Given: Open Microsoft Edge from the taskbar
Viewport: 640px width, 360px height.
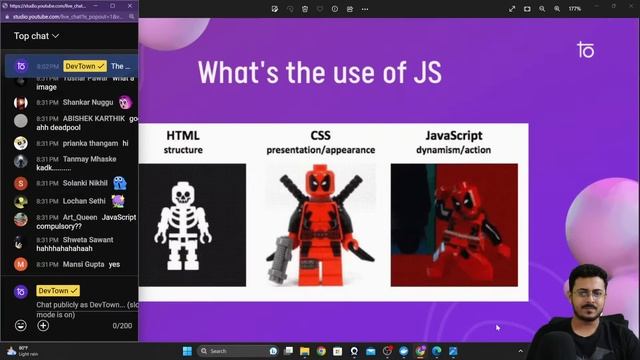Looking at the screenshot, I should point(437,351).
